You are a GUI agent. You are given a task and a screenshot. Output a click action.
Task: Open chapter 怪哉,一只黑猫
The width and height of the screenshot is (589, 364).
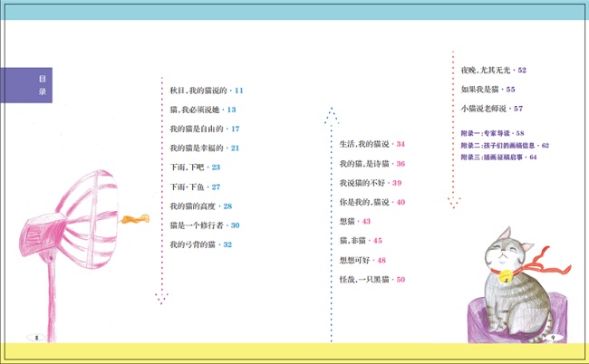pyautogui.click(x=372, y=280)
